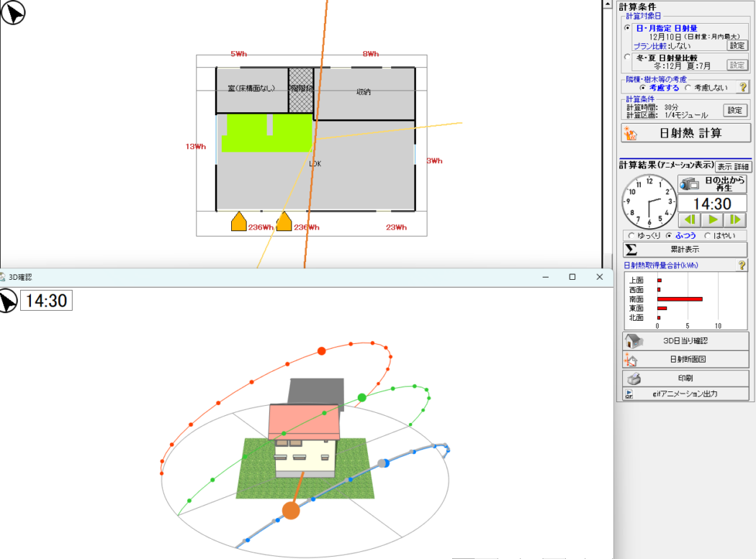Choose はやい animation speed

point(708,235)
